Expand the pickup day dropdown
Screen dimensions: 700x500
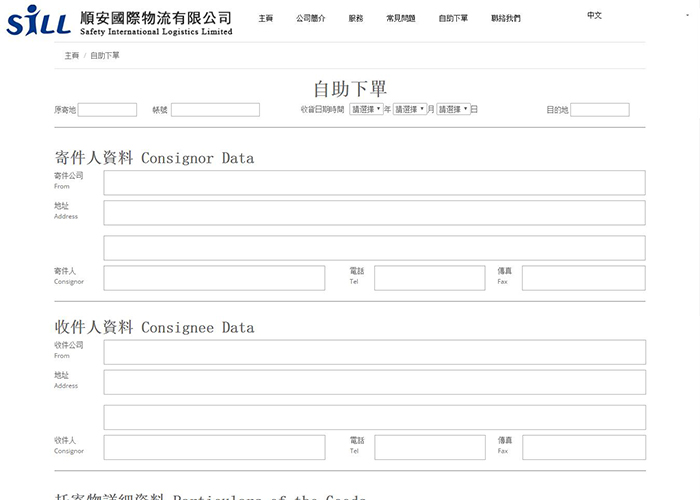[x=452, y=109]
